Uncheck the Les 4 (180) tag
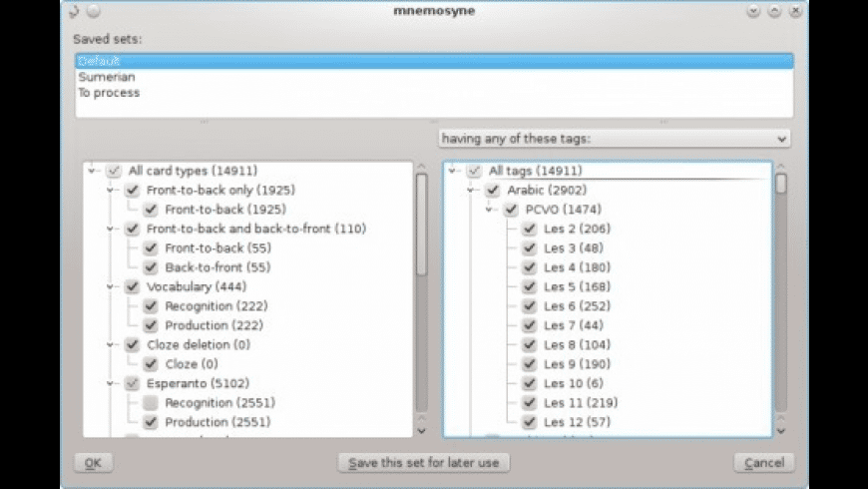Screen dimensions: 868x489 point(529,267)
